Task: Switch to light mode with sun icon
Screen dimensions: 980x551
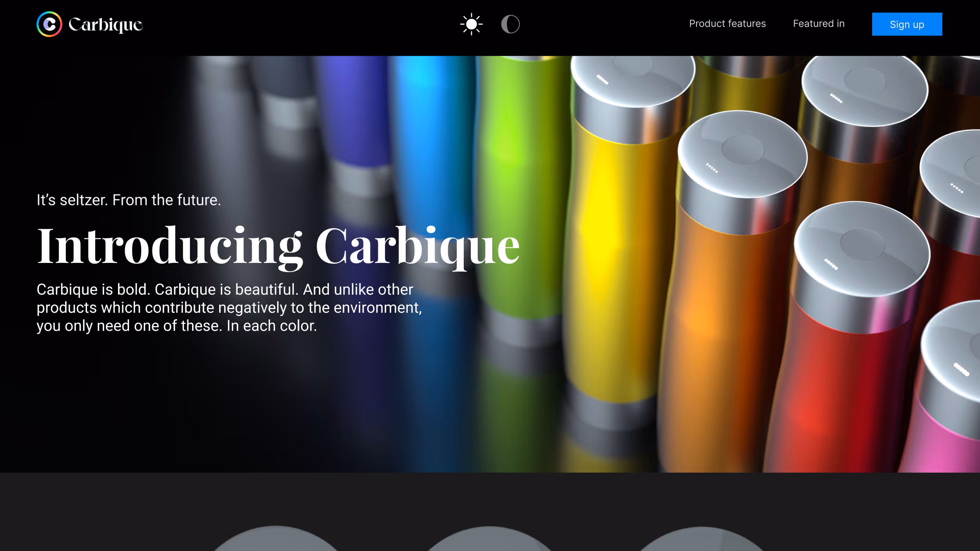Action: 471,24
